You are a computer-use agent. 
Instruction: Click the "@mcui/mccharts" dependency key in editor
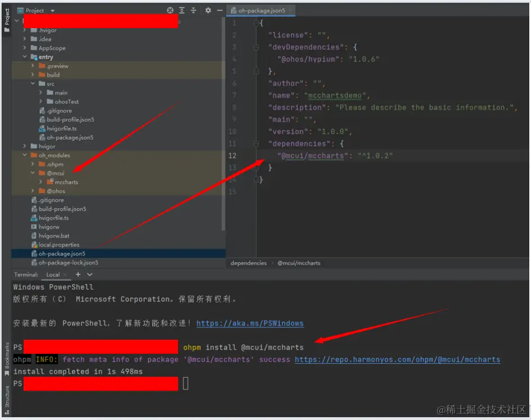point(312,156)
